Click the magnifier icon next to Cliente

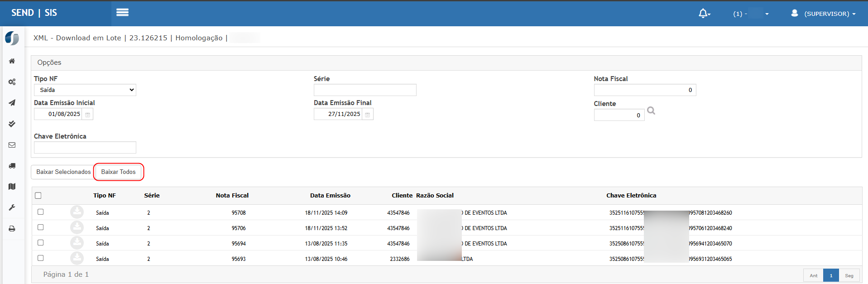[651, 111]
